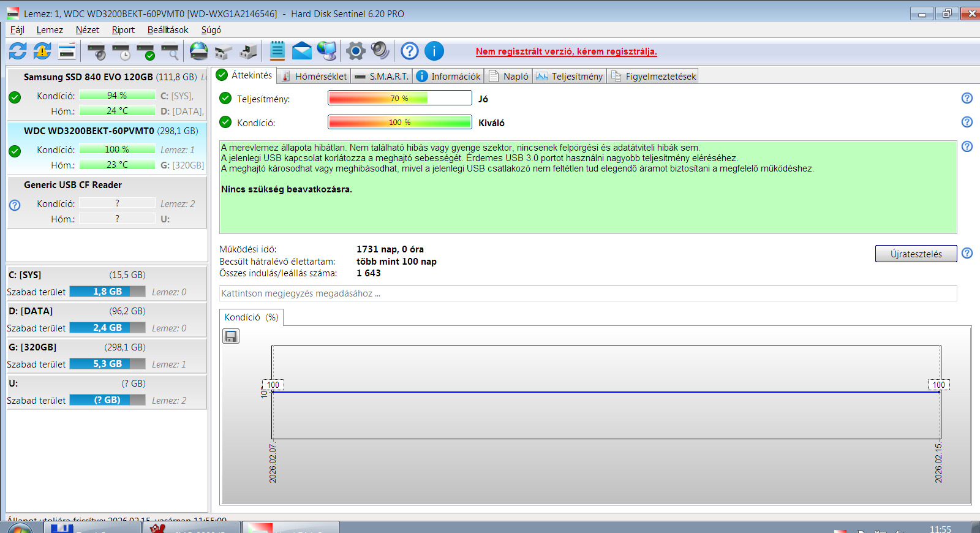The height and width of the screenshot is (533, 980).
Task: Click the blue info circle toolbar icon
Action: tap(434, 51)
